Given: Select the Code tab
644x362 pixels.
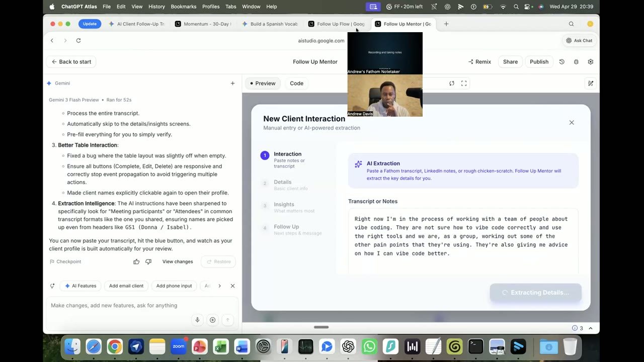Looking at the screenshot, I should point(296,83).
